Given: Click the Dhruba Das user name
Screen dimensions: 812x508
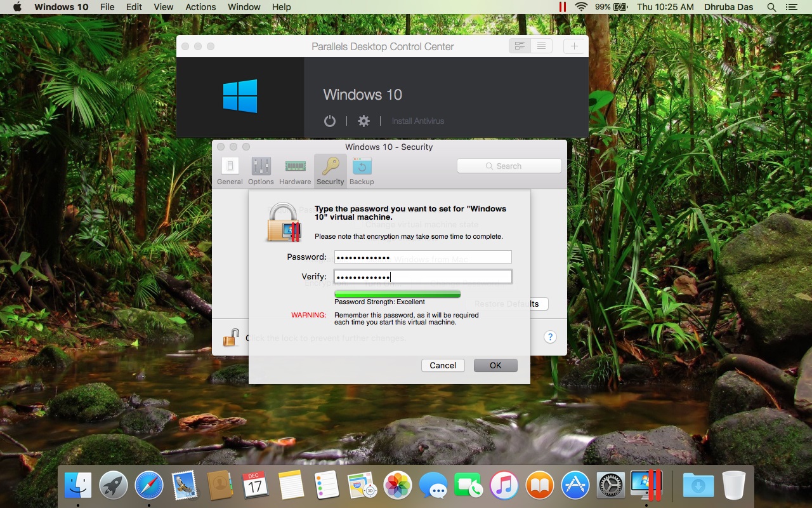Looking at the screenshot, I should [x=730, y=7].
